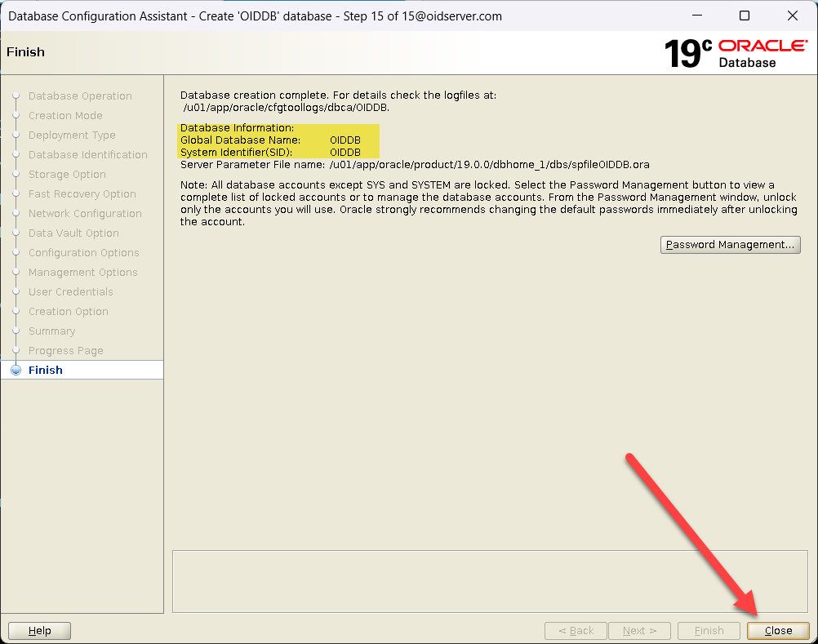
Task: Click the empty message text area
Action: click(490, 581)
